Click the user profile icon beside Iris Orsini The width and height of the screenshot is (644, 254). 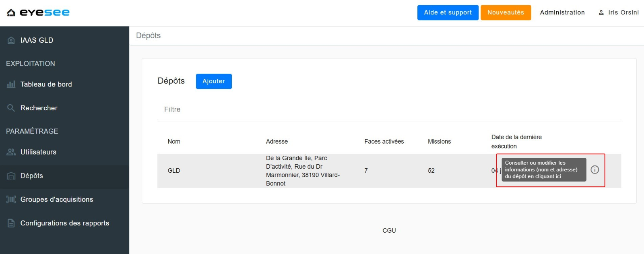click(601, 13)
